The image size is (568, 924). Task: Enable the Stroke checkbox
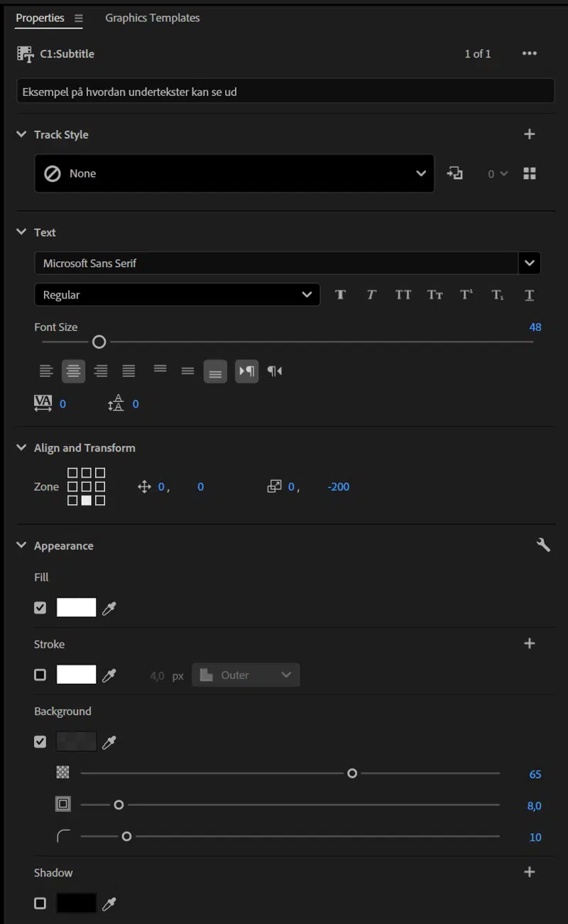(40, 674)
